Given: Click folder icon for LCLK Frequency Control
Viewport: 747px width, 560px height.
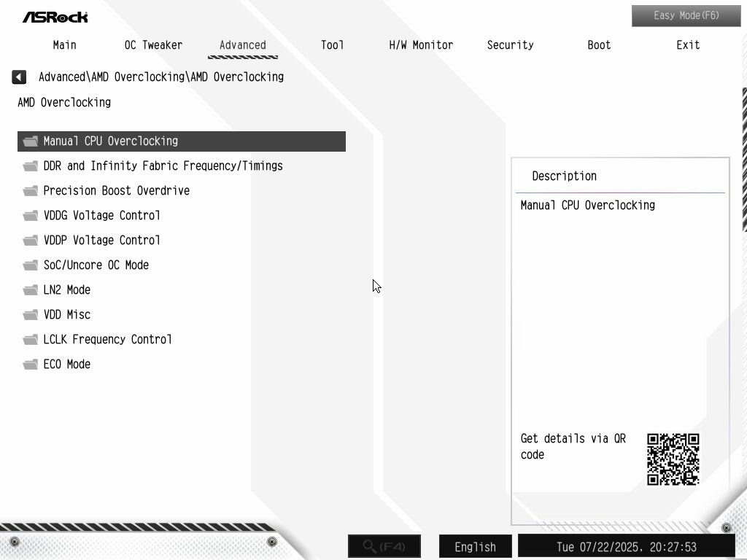Looking at the screenshot, I should (31, 339).
